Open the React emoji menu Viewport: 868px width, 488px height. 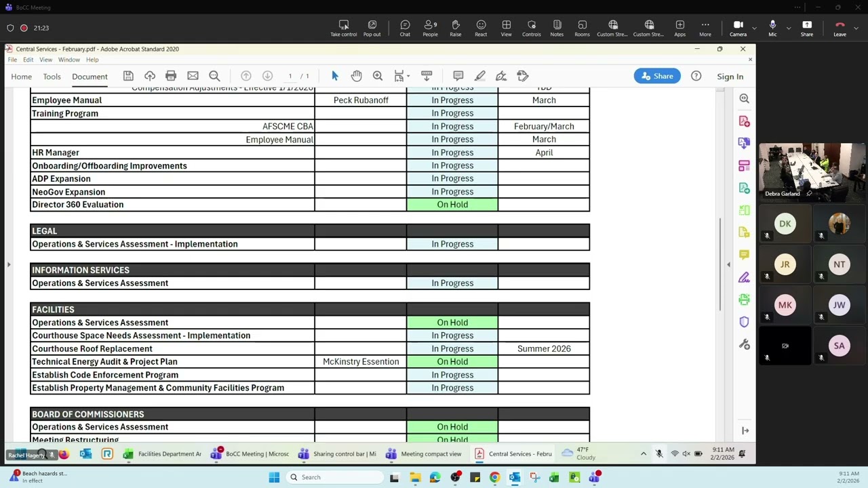pyautogui.click(x=481, y=28)
